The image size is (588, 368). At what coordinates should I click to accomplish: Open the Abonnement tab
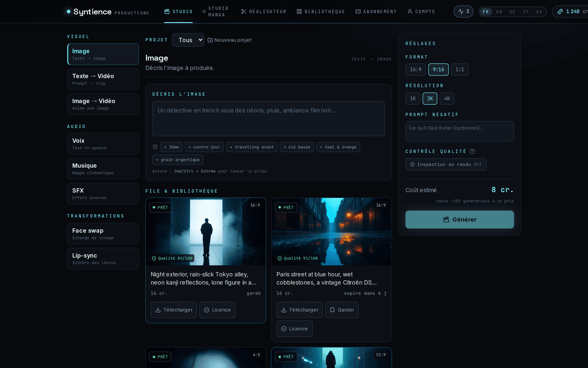376,12
